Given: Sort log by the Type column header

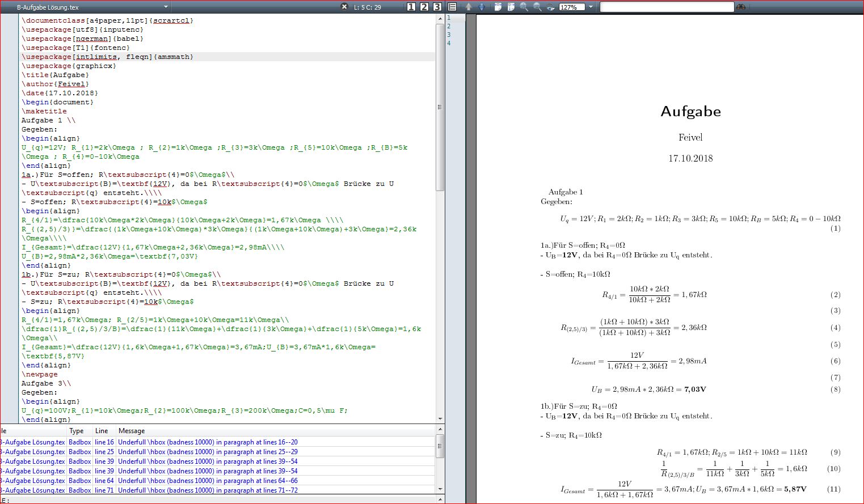Looking at the screenshot, I should click(x=80, y=431).
